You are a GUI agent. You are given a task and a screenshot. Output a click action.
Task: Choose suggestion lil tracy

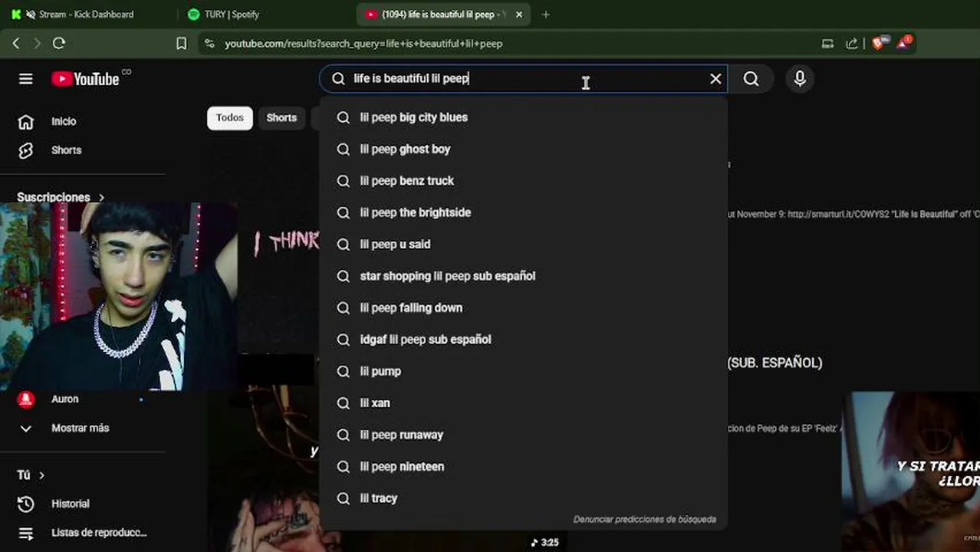point(523,498)
